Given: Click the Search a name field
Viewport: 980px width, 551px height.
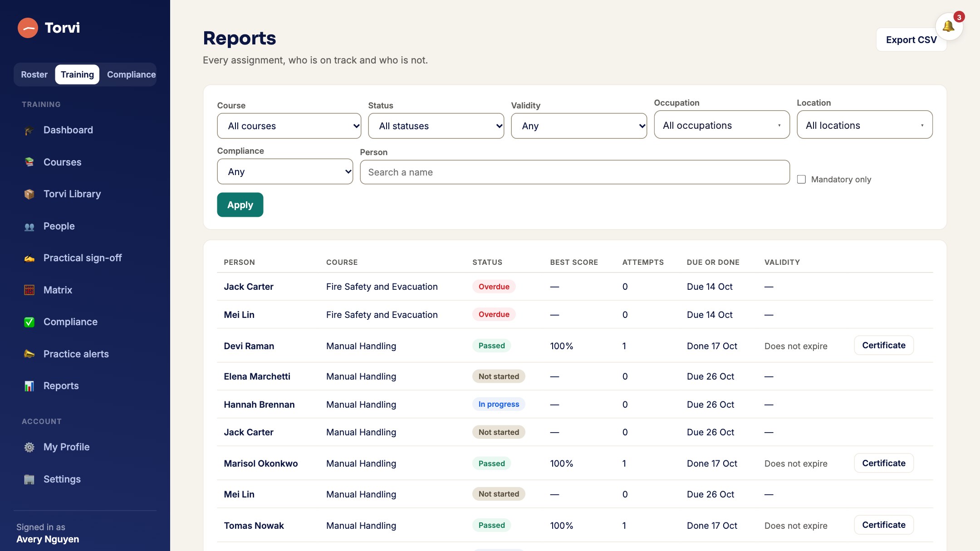Looking at the screenshot, I should (575, 172).
